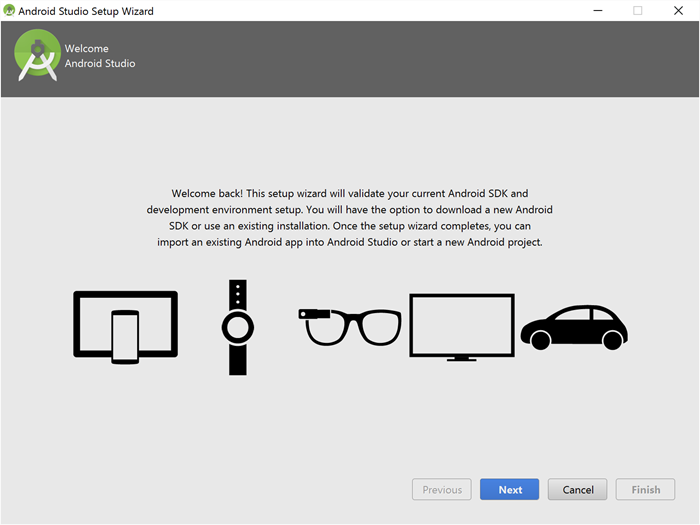This screenshot has width=700, height=525.
Task: Minimize the Setup Wizard window
Action: coord(598,10)
